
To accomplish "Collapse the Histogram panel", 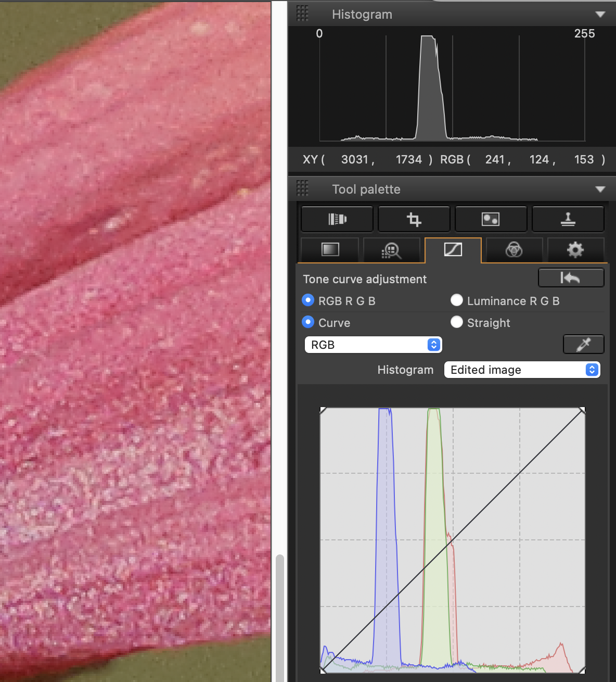I will point(600,15).
